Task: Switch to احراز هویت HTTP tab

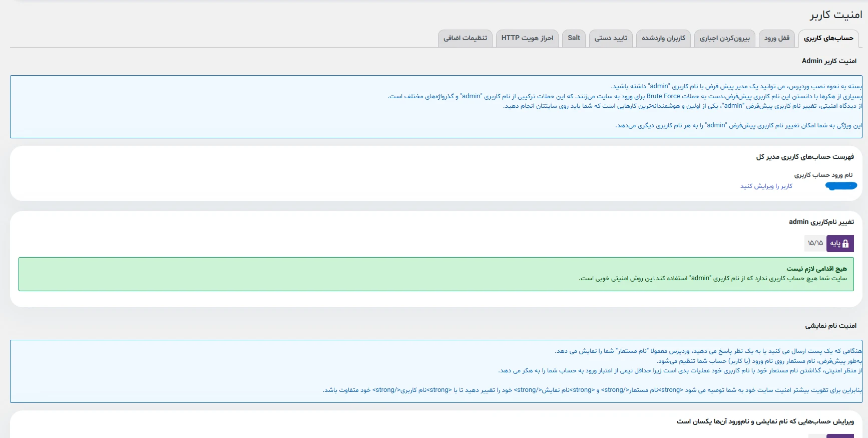Action: click(527, 38)
